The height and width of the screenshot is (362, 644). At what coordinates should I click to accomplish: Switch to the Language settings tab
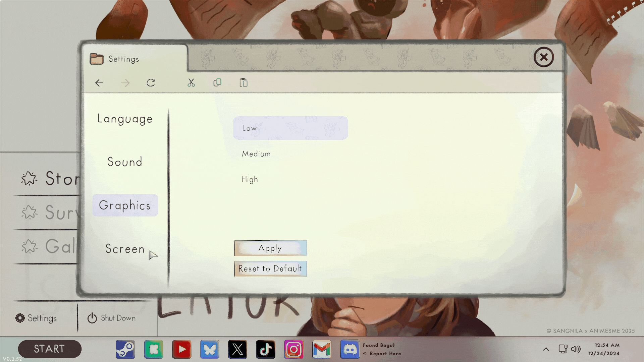click(125, 119)
